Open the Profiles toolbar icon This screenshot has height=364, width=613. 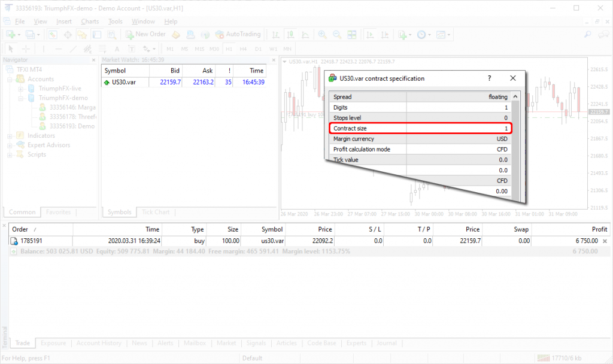[x=31, y=35]
